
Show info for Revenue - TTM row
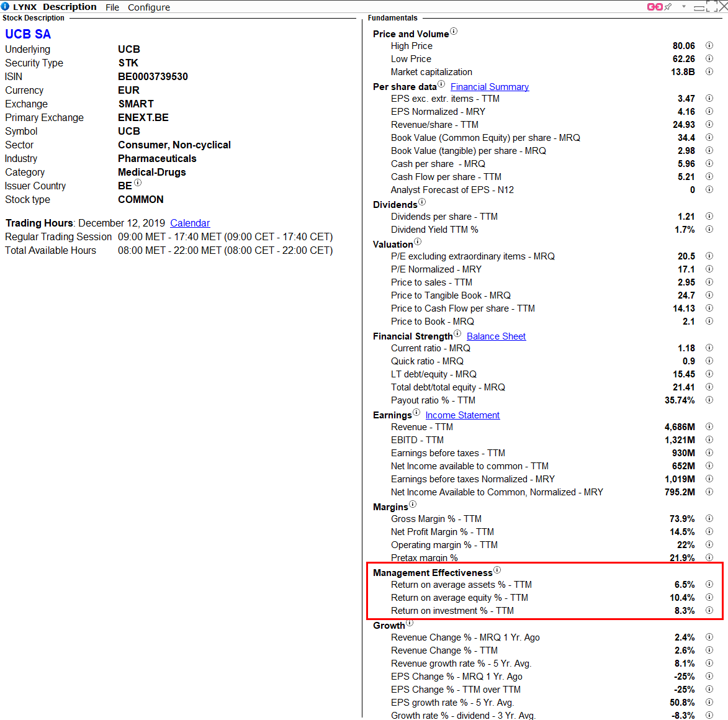[x=709, y=426]
